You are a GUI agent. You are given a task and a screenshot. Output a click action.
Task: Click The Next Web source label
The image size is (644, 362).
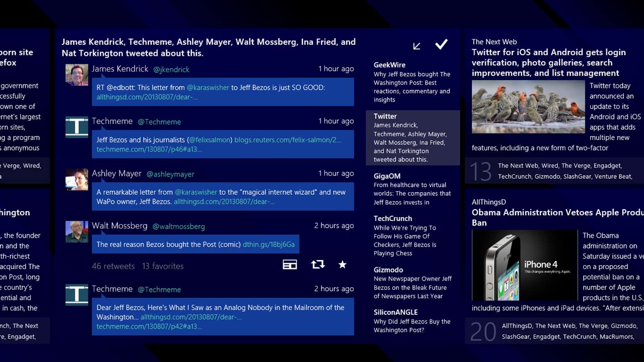point(494,42)
